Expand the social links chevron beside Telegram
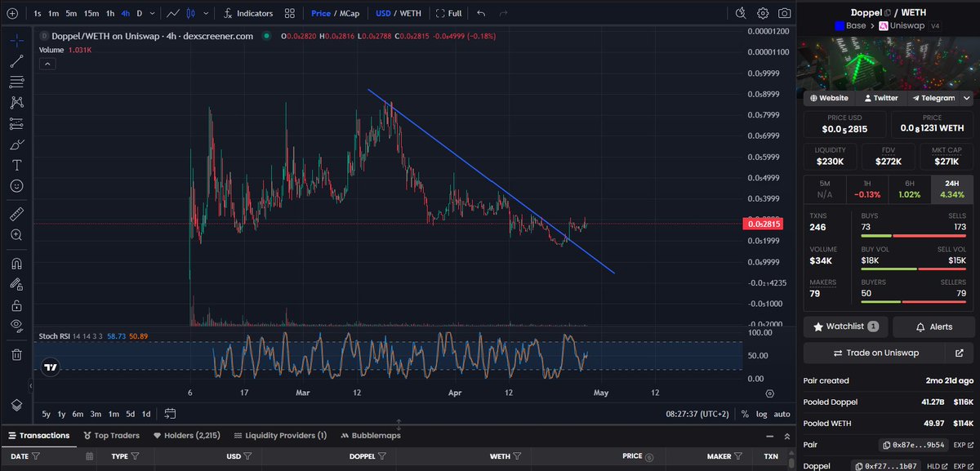 969,97
